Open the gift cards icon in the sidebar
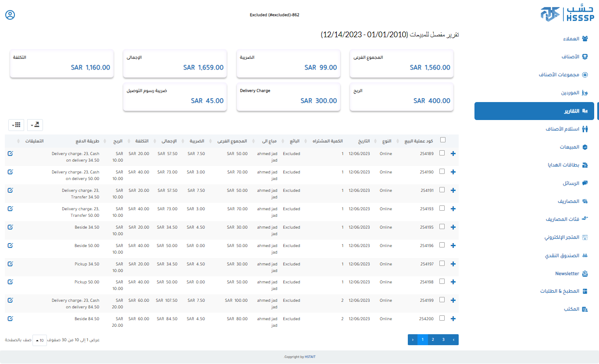The width and height of the screenshot is (599, 364). [585, 165]
